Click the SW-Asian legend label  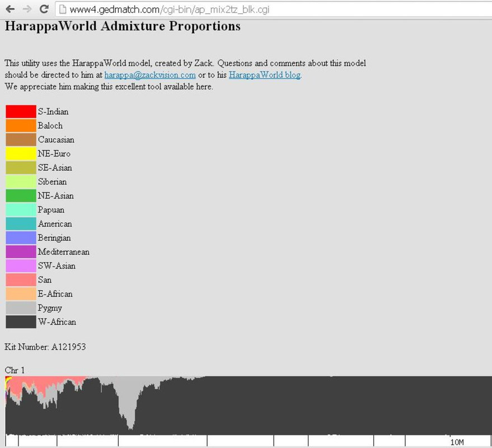[57, 266]
